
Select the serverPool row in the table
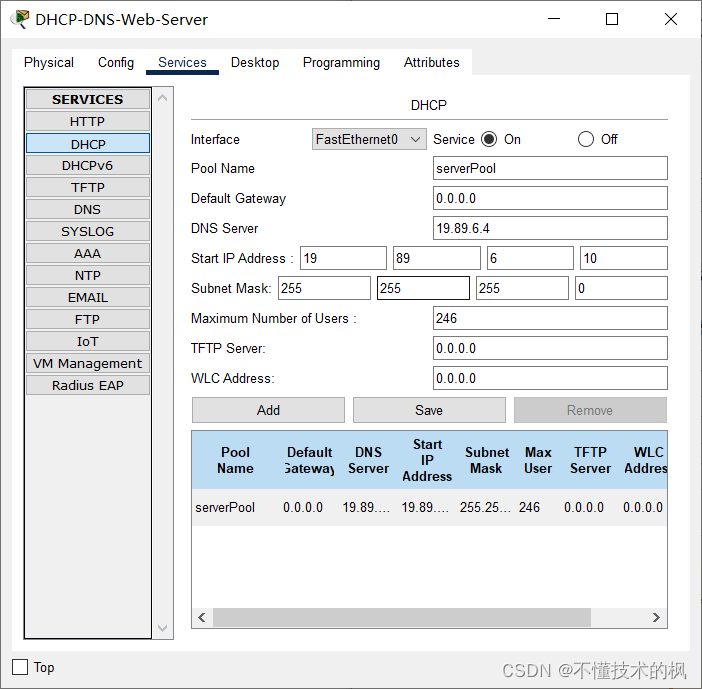tap(429, 507)
